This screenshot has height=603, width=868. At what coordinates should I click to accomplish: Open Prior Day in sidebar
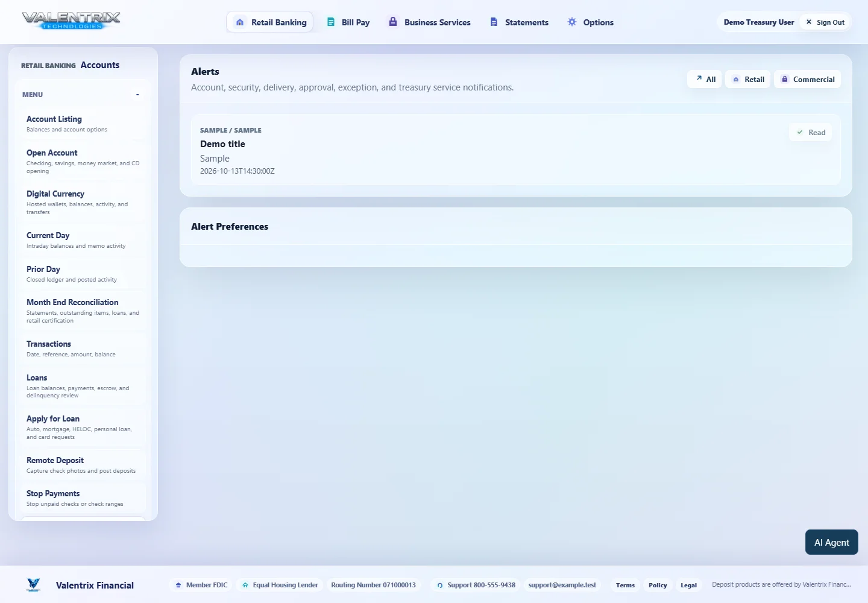pos(83,274)
